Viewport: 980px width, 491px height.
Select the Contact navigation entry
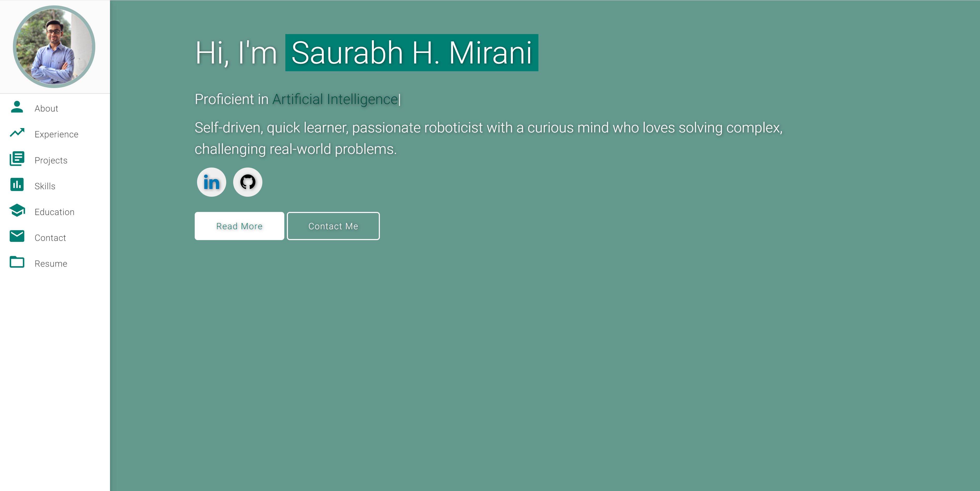click(x=50, y=237)
